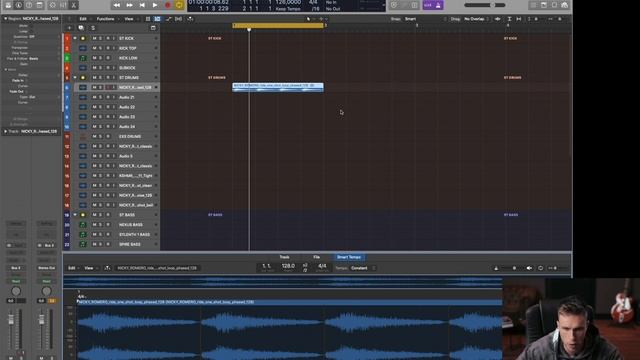Open Quick Help in control bar
The image size is (640, 360).
coord(29,5)
